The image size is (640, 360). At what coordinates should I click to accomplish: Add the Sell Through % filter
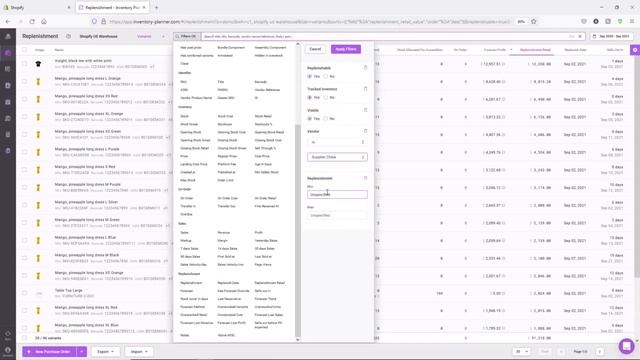[x=265, y=148]
